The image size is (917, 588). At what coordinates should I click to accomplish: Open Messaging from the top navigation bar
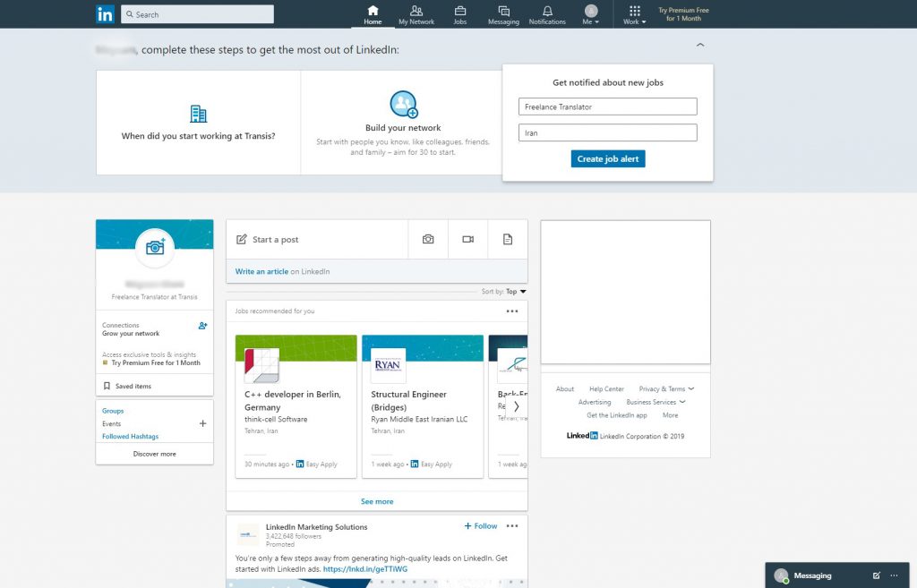tap(503, 14)
